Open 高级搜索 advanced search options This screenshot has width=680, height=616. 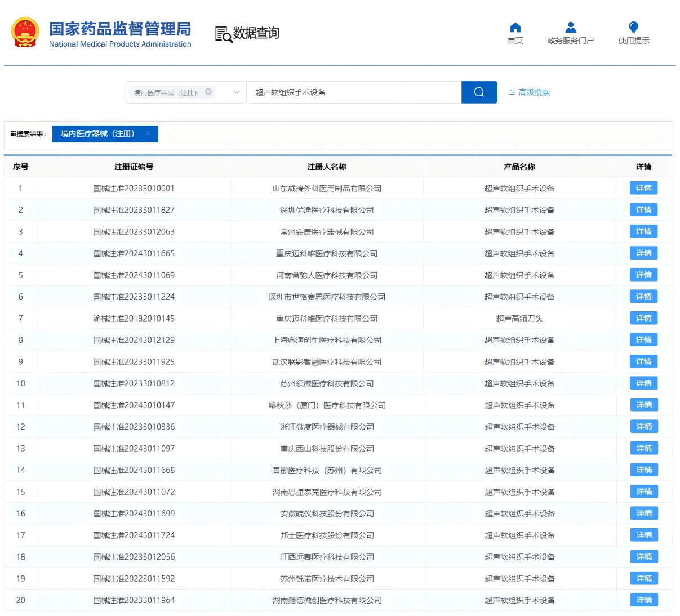point(529,92)
